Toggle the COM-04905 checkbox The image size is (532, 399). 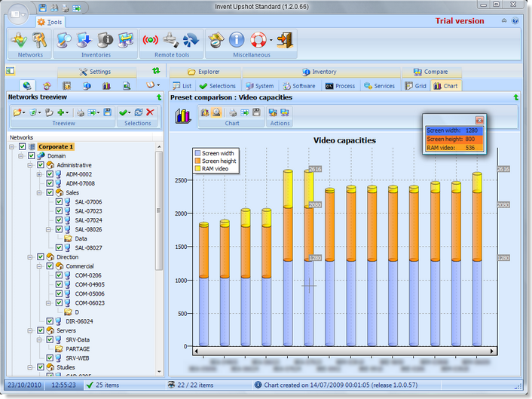click(59, 284)
